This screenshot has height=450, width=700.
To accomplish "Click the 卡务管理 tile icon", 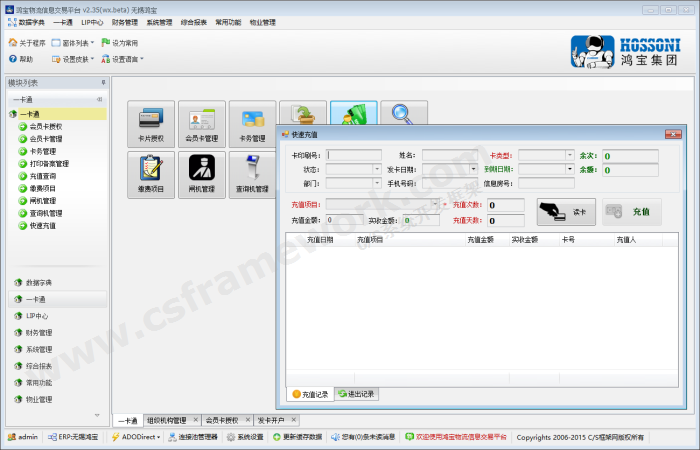I will [x=252, y=120].
